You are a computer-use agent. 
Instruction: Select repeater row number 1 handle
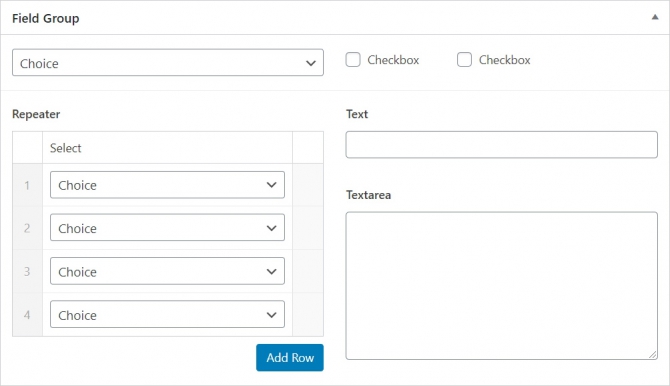point(27,185)
